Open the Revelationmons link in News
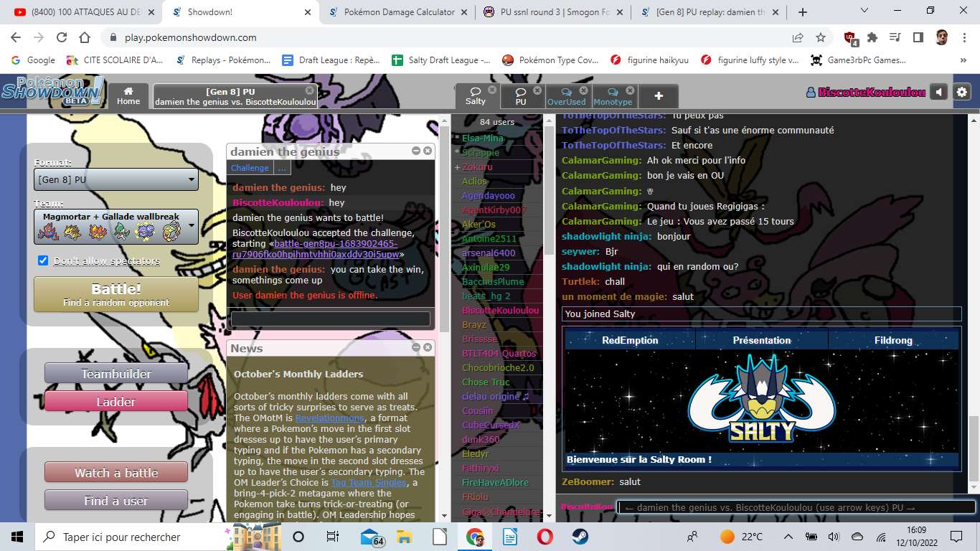This screenshot has height=551, width=980. click(x=329, y=418)
